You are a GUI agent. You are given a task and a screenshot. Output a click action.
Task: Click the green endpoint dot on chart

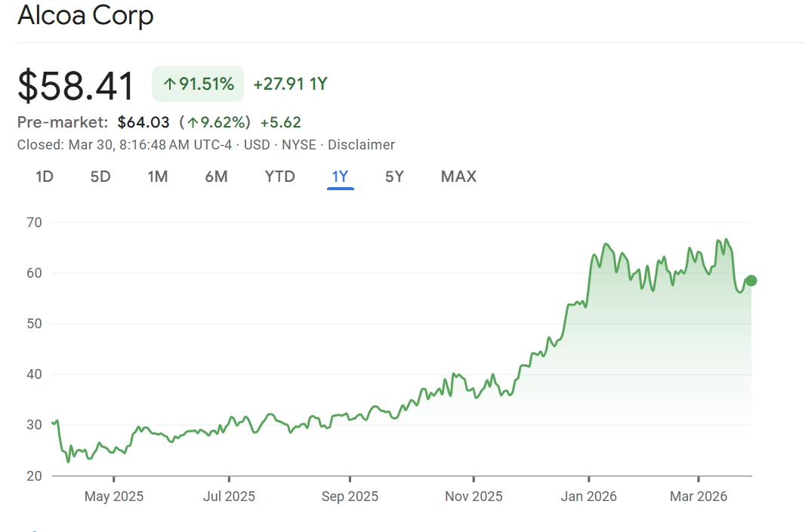tap(751, 281)
